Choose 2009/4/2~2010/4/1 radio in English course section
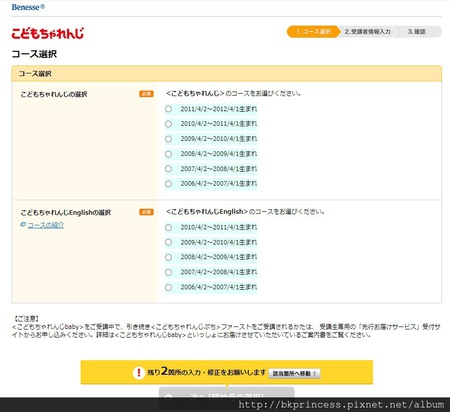The image size is (450, 412). point(168,242)
